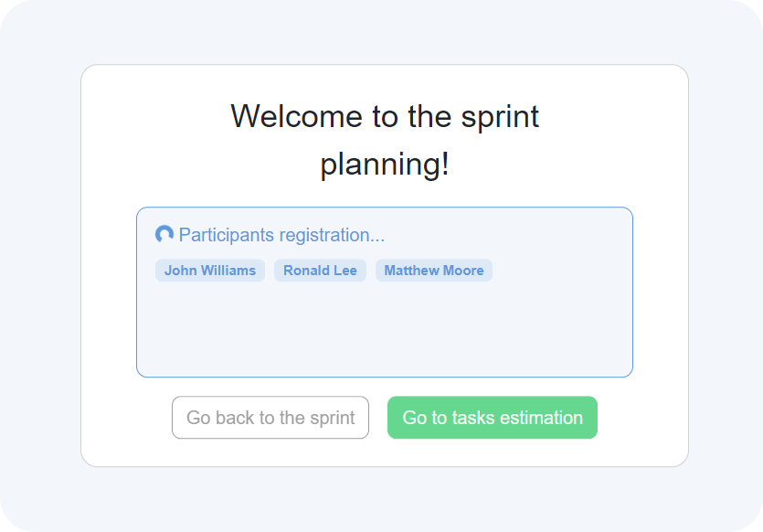Select the Matthew Moore participant tag
763x532 pixels.
click(x=434, y=271)
